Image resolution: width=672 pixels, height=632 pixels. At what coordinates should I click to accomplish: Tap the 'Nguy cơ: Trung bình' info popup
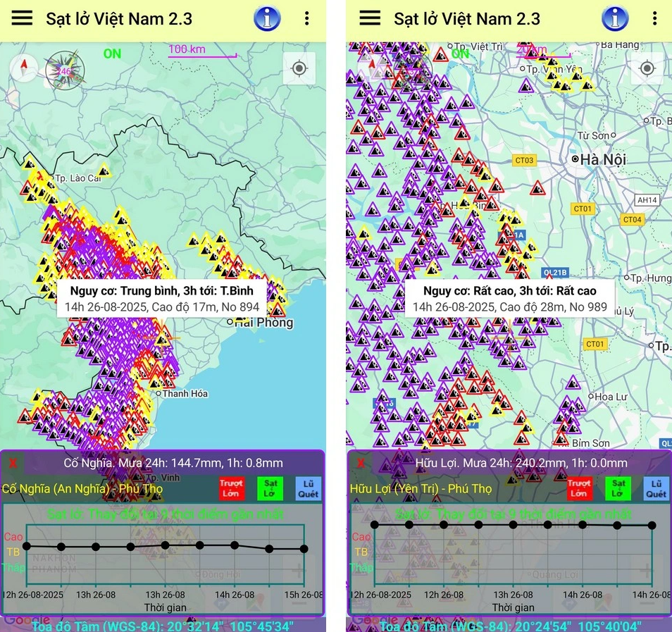(x=162, y=299)
